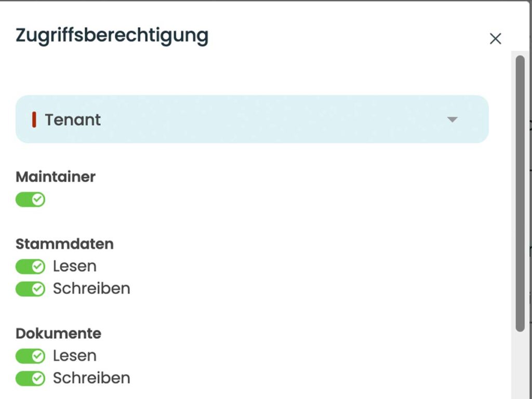532x399 pixels.
Task: Click the Schreiben label under Stammdaten
Action: (x=91, y=289)
